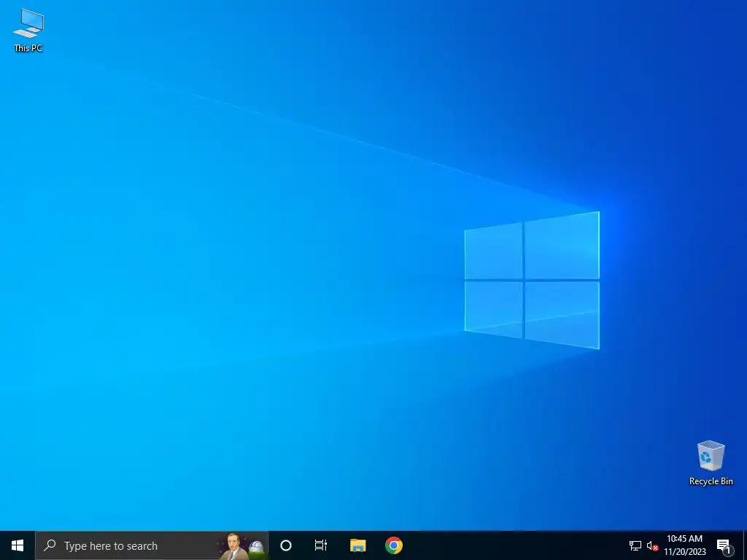Open the muted volume tray icon
Viewport: 747px width, 560px height.
[x=652, y=545]
